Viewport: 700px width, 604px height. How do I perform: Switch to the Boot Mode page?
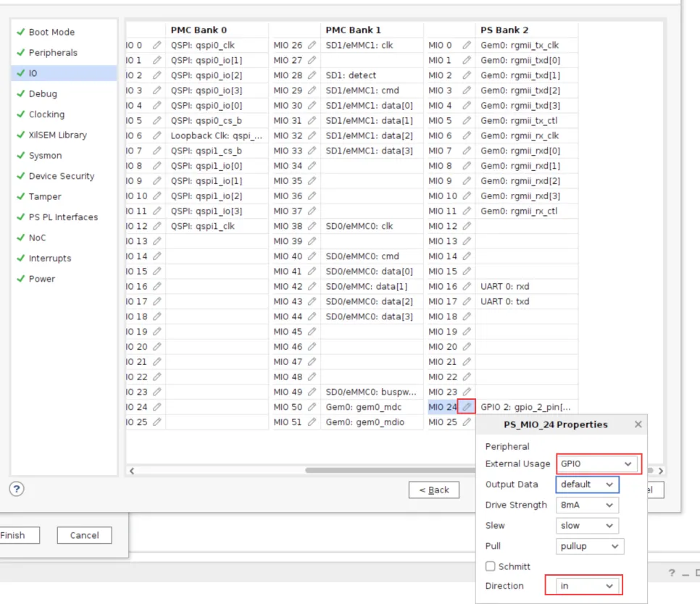[x=51, y=32]
